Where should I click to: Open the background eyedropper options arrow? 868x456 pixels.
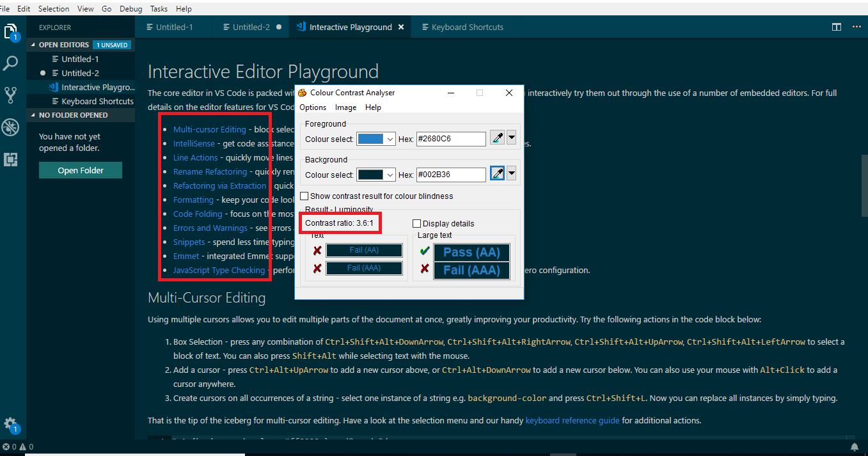(511, 174)
